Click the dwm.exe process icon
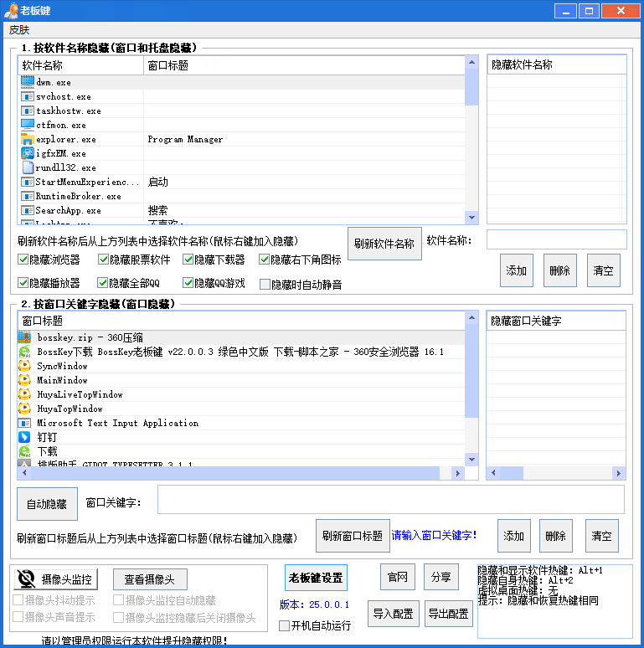Image resolution: width=644 pixels, height=648 pixels. (x=28, y=82)
